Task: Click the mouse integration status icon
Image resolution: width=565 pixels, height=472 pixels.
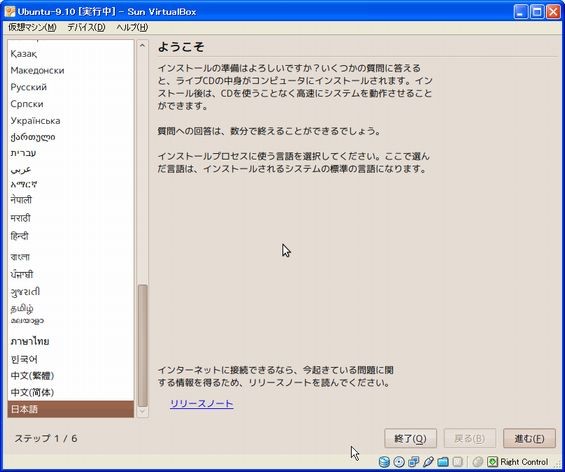Action: [478, 462]
